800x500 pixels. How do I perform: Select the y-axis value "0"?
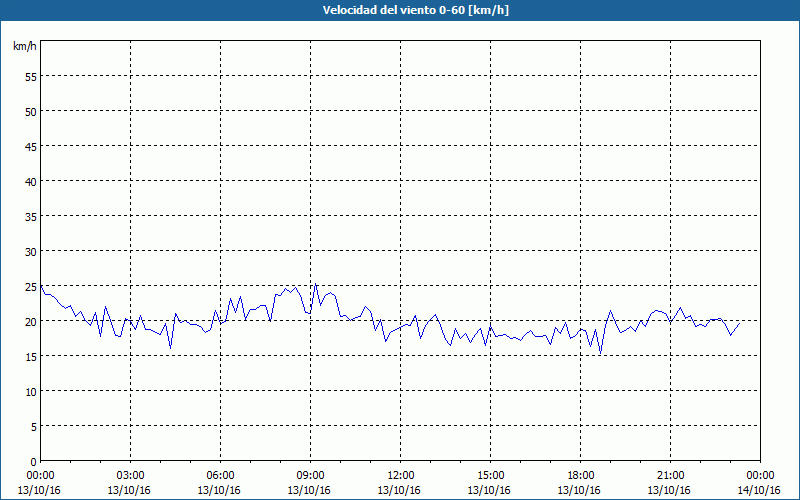point(34,462)
